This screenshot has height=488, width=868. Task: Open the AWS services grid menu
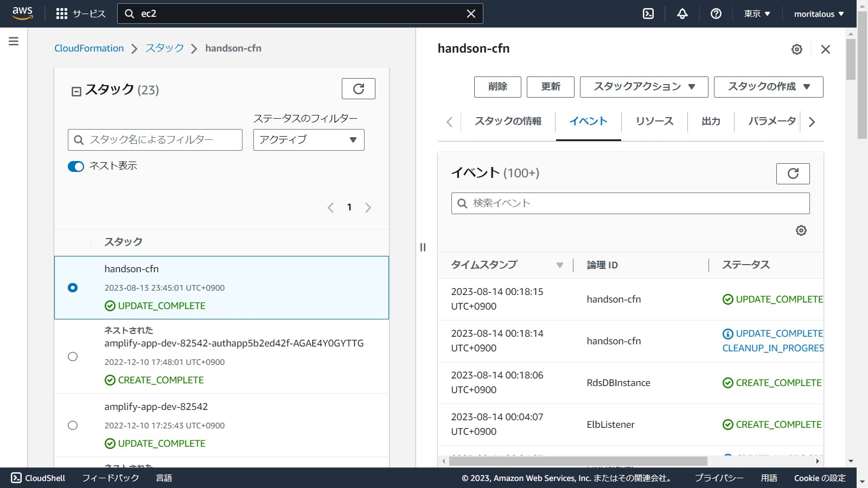[62, 14]
